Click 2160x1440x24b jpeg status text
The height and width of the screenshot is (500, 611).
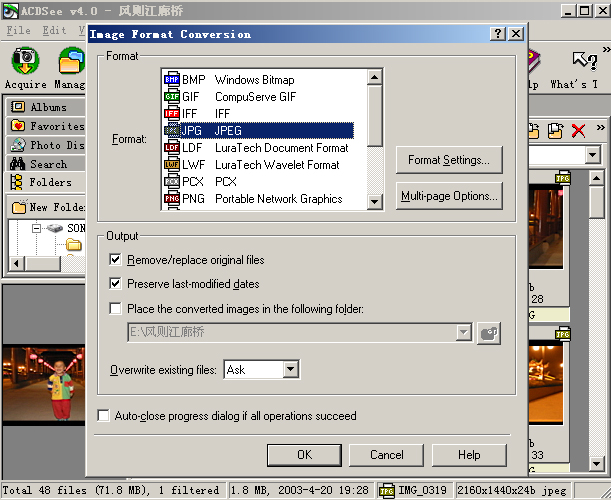pos(511,490)
